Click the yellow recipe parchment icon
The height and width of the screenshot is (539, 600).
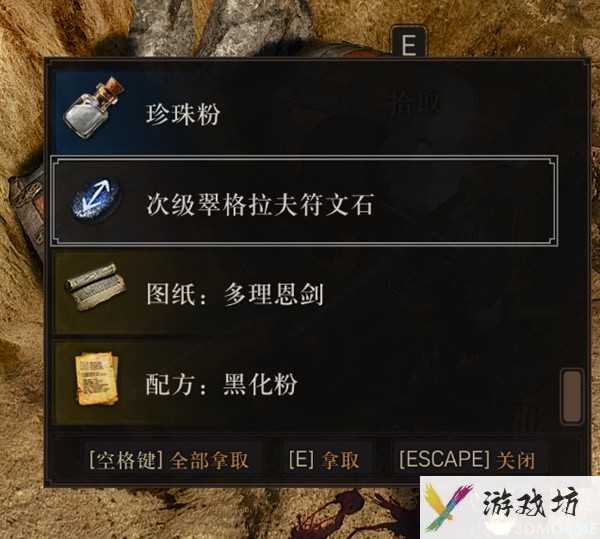[x=97, y=378]
